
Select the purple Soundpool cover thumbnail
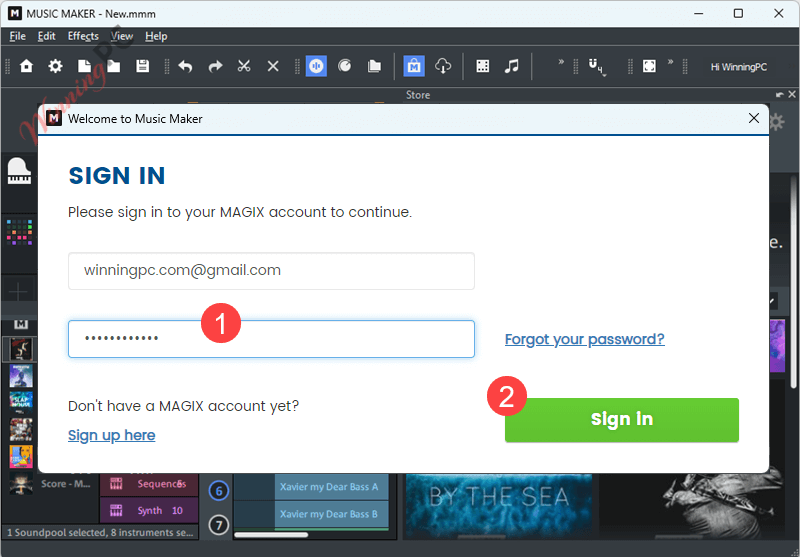click(21, 376)
